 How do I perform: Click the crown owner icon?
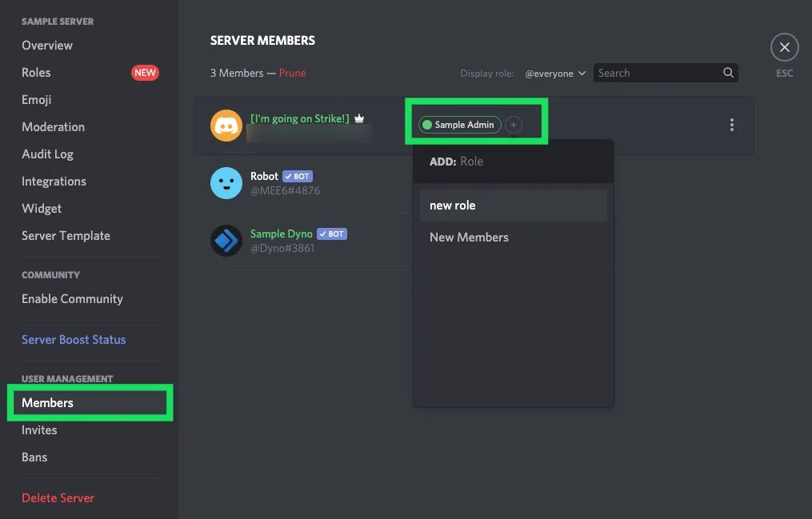(359, 118)
